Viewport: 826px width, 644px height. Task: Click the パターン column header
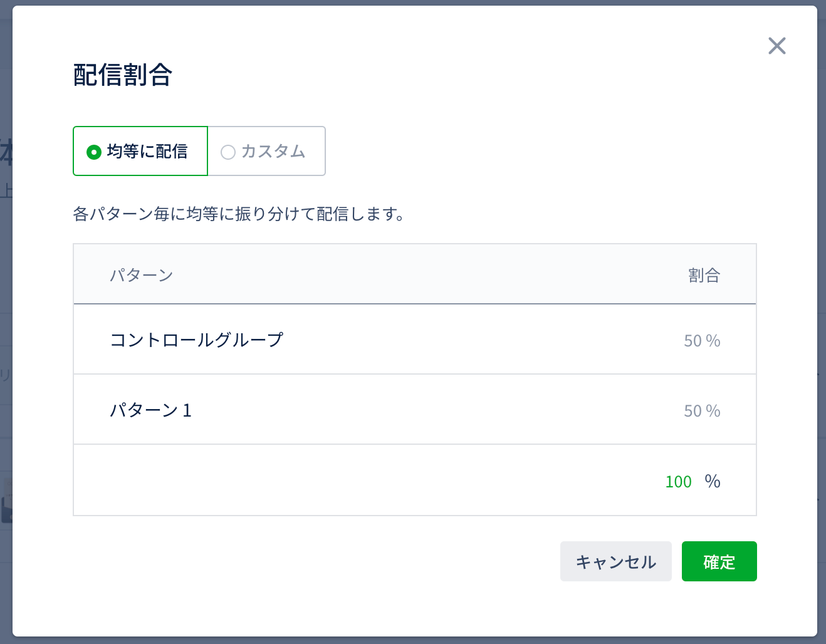(142, 275)
